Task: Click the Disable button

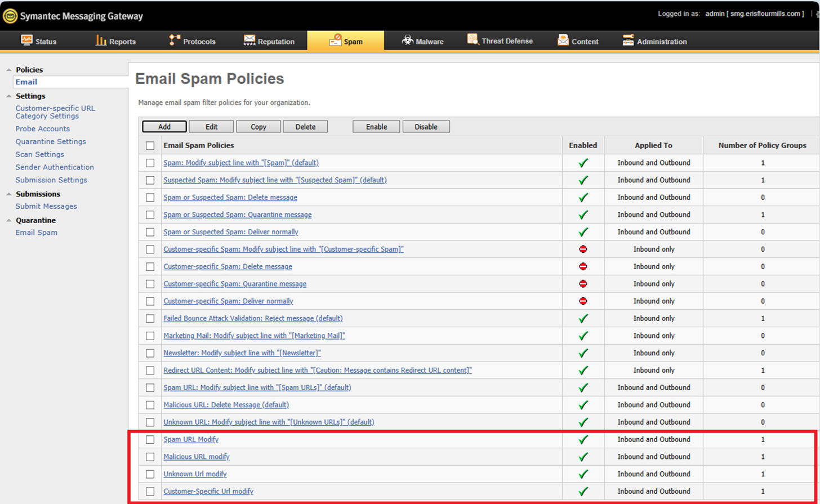Action: click(426, 127)
